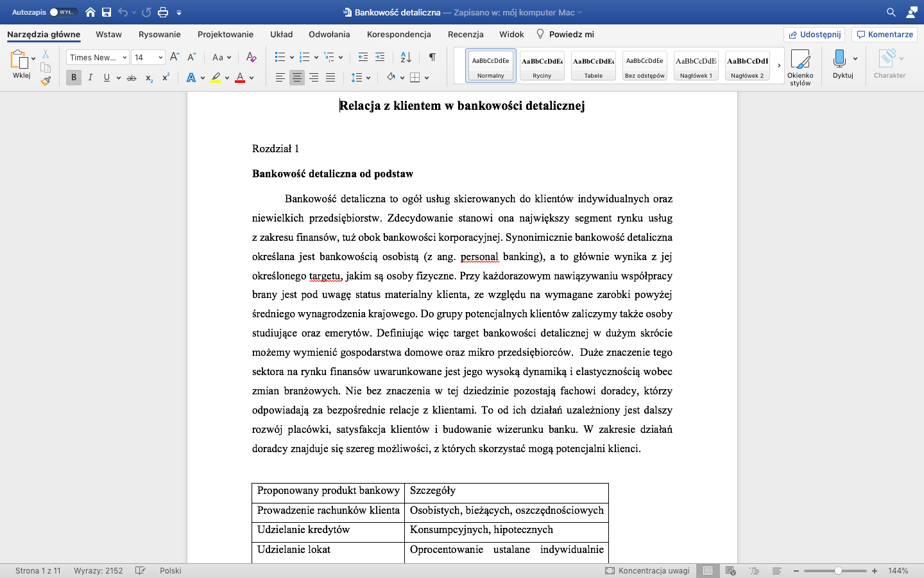Cut selection with scissors icon
This screenshot has width=924, height=578.
point(46,54)
